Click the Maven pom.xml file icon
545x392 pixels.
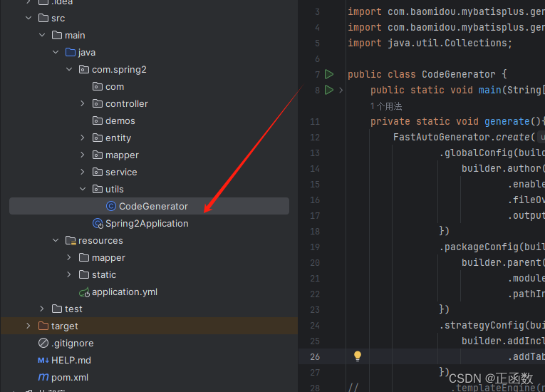(43, 377)
